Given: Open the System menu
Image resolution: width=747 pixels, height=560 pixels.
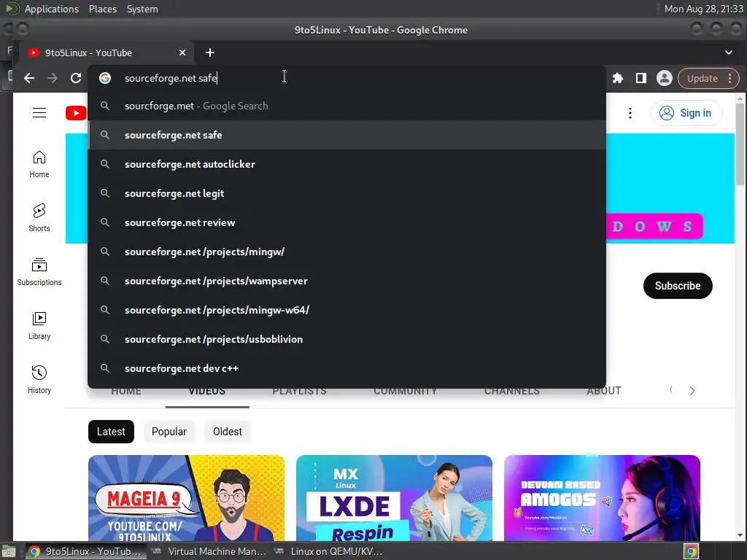Looking at the screenshot, I should pos(142,9).
